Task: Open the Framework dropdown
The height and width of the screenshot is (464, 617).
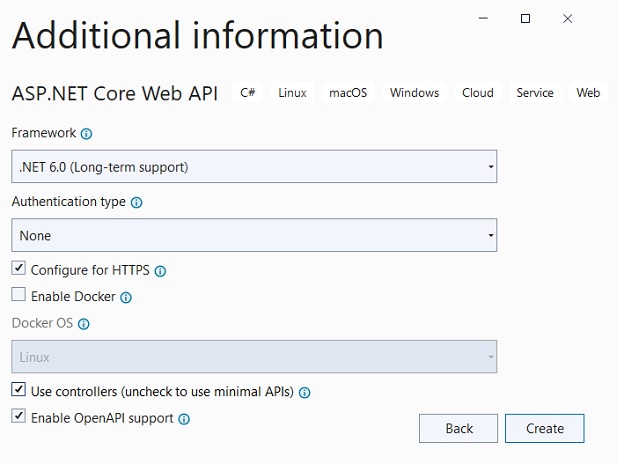Action: click(254, 167)
